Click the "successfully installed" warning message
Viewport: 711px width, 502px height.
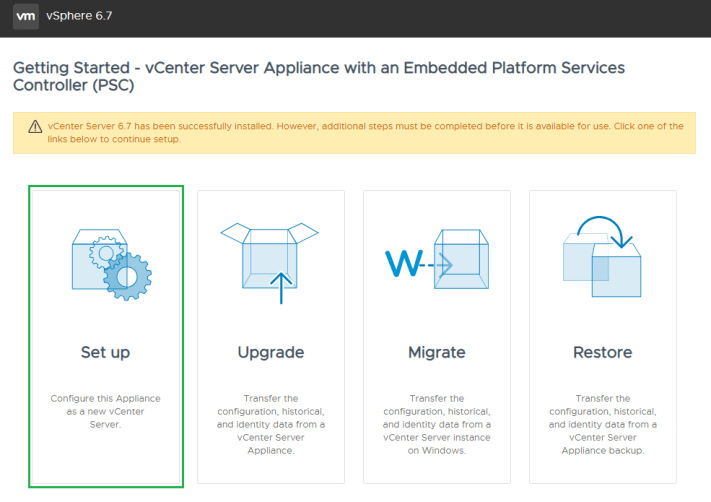pos(250,126)
